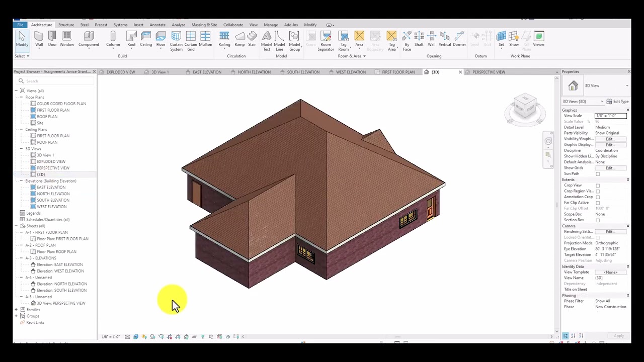Start the Stair tool

252,39
